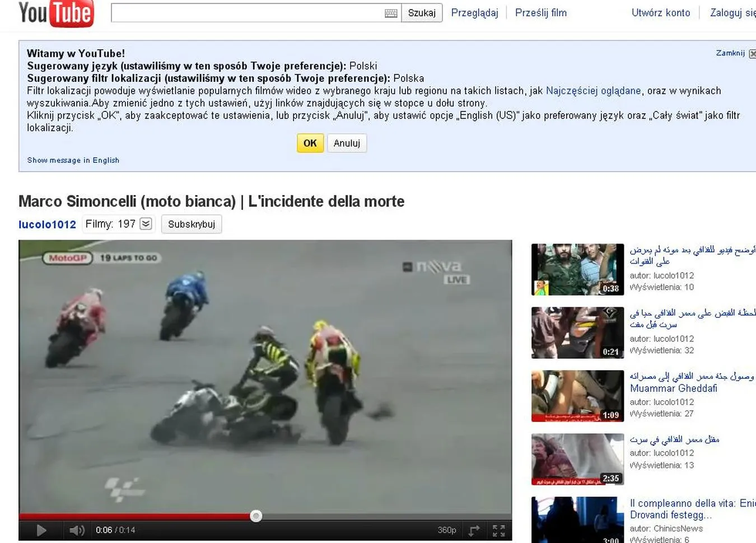Image resolution: width=756 pixels, height=543 pixels.
Task: Click the expand player size icon
Action: click(474, 530)
